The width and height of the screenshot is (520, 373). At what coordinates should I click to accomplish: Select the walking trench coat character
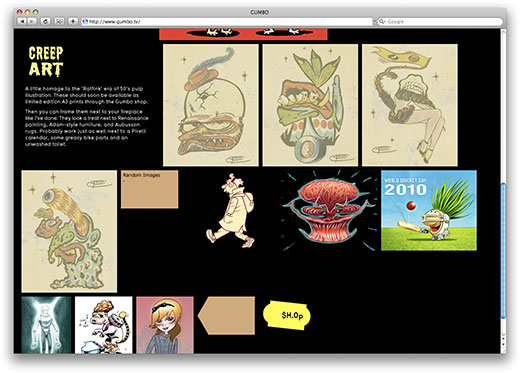tap(231, 211)
